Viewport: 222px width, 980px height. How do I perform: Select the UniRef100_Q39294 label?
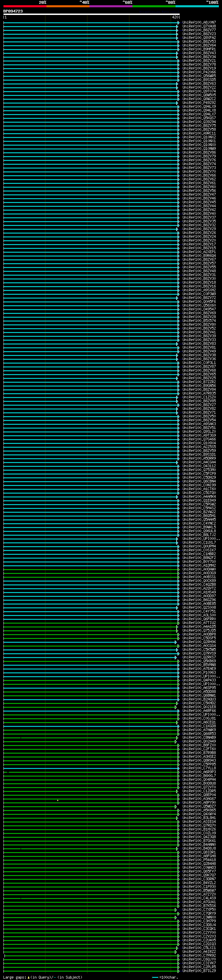pyautogui.click(x=199, y=122)
